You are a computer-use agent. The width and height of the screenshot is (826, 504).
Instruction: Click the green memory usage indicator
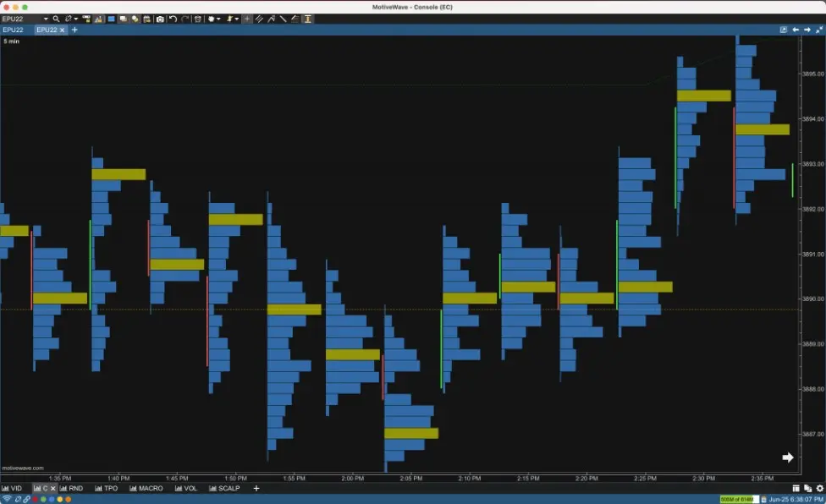739,499
